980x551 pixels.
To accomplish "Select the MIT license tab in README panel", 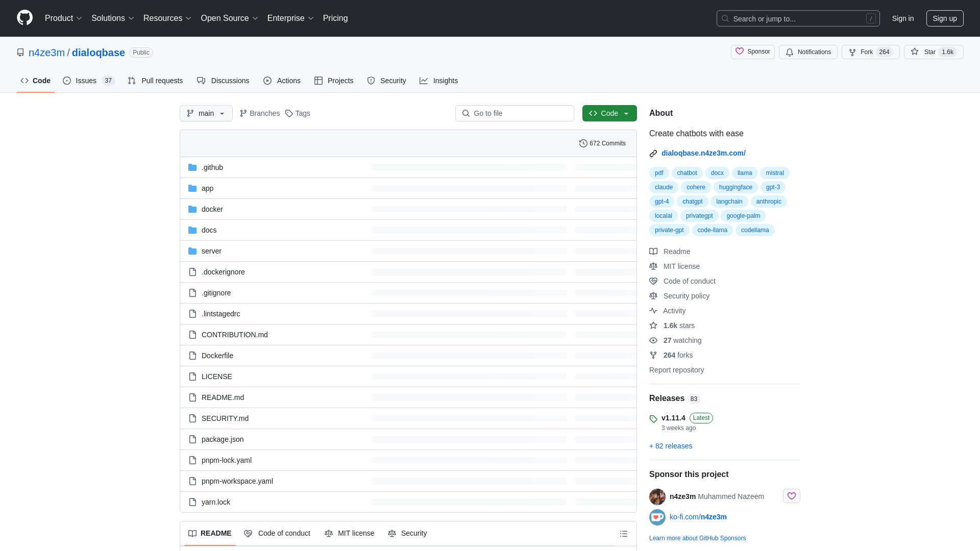I will point(350,533).
